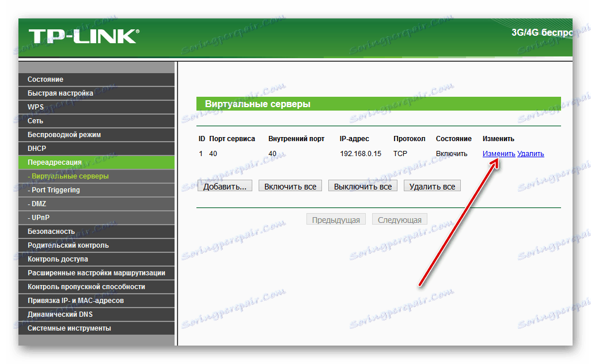Click the Изменить link for entry 1
The image size is (591, 364).
tap(499, 154)
